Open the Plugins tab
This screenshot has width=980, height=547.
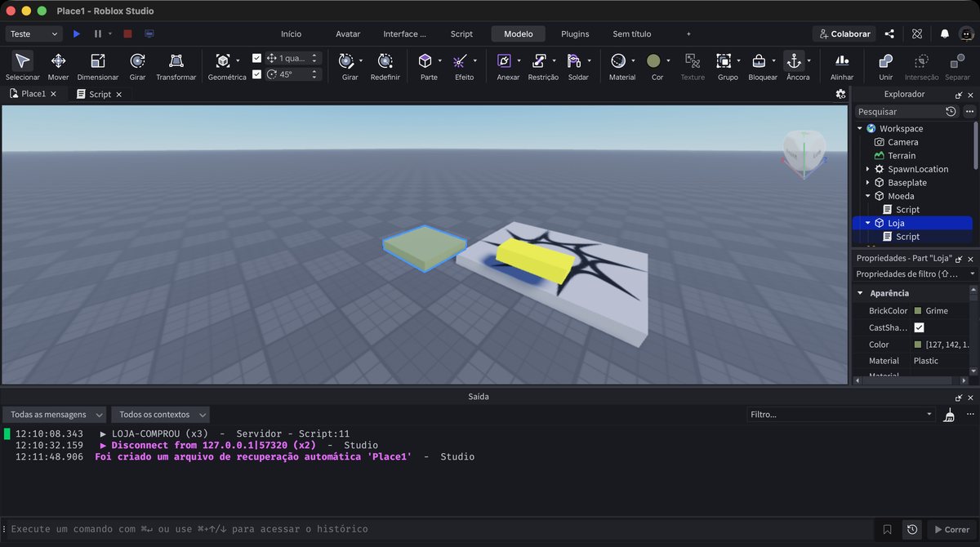coord(575,34)
